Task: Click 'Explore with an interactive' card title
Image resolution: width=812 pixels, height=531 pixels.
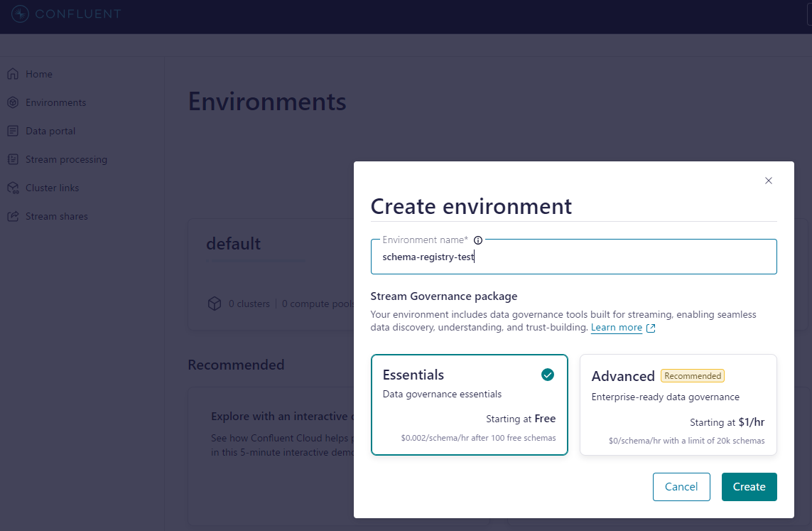Action: tap(282, 417)
